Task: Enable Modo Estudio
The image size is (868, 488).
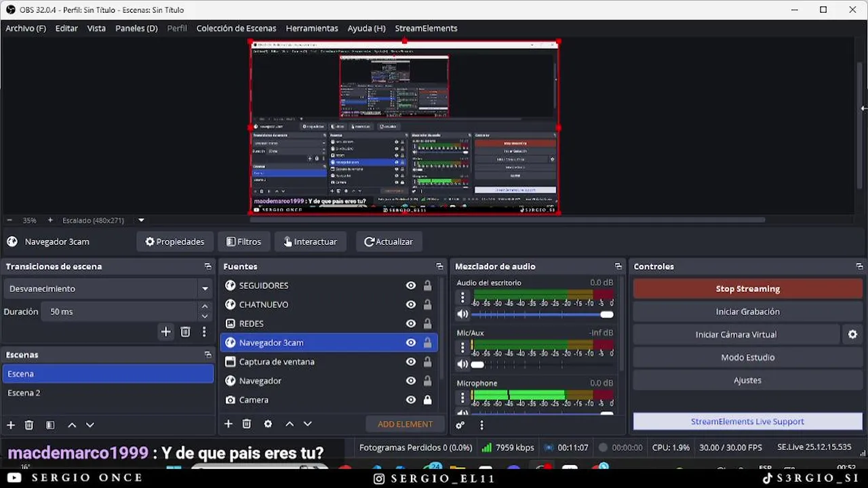Action: (x=747, y=357)
